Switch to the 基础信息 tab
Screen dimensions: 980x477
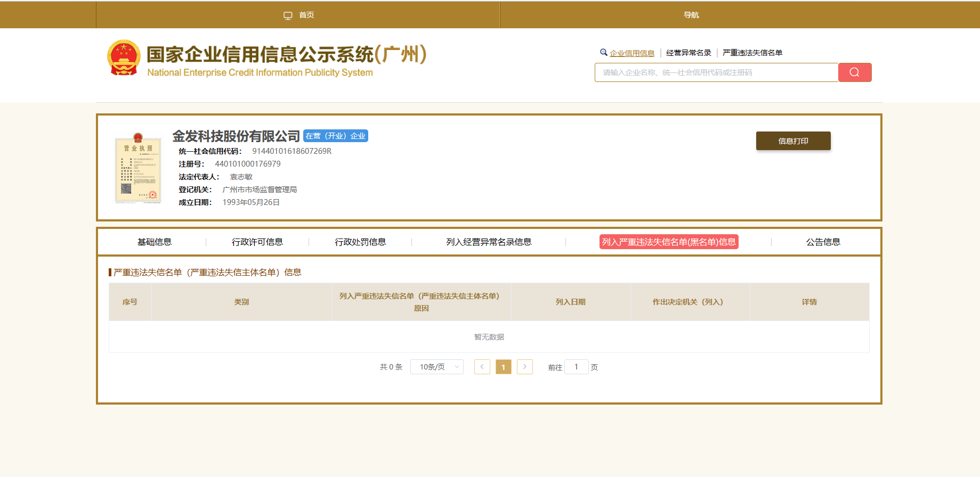pos(155,242)
